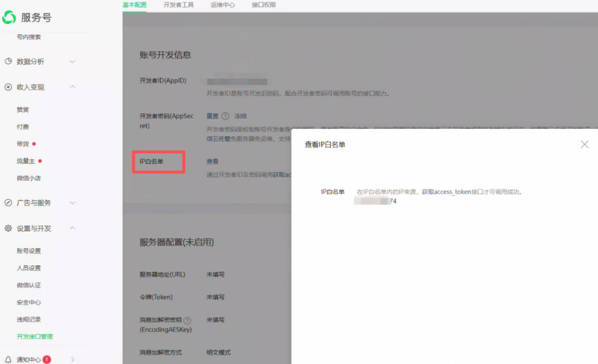Open 违规记录 in the sidebar
The height and width of the screenshot is (364, 598).
29,319
